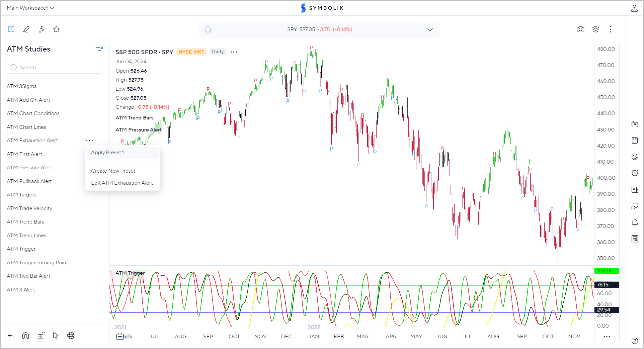Click the globe icon in bottom bar
The image size is (644, 349).
71,336
